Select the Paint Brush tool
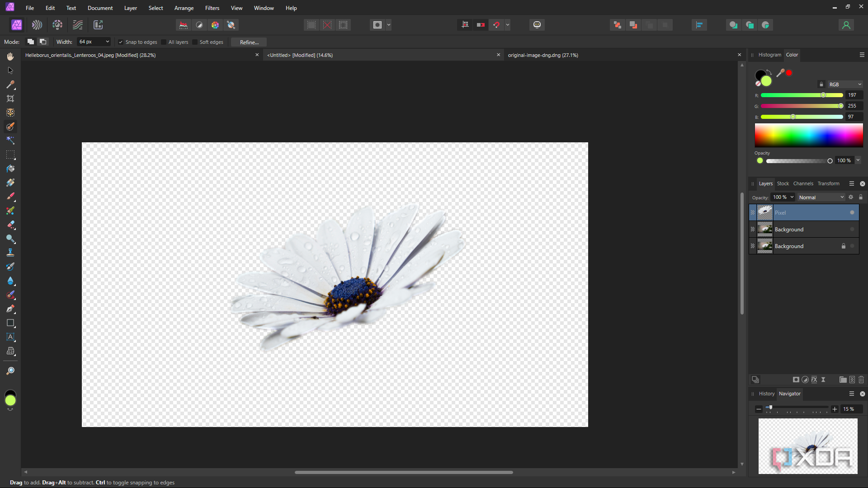The height and width of the screenshot is (488, 868). click(10, 197)
